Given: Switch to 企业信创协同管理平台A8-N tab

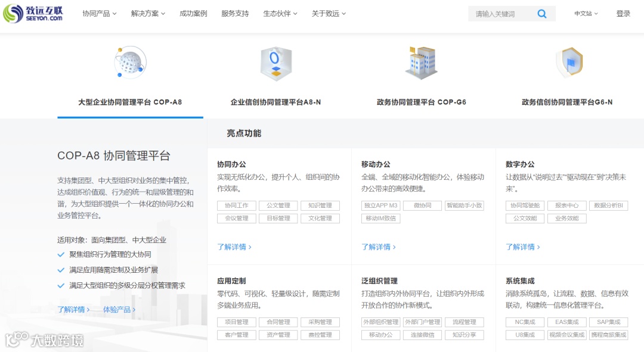Looking at the screenshot, I should pos(275,102).
